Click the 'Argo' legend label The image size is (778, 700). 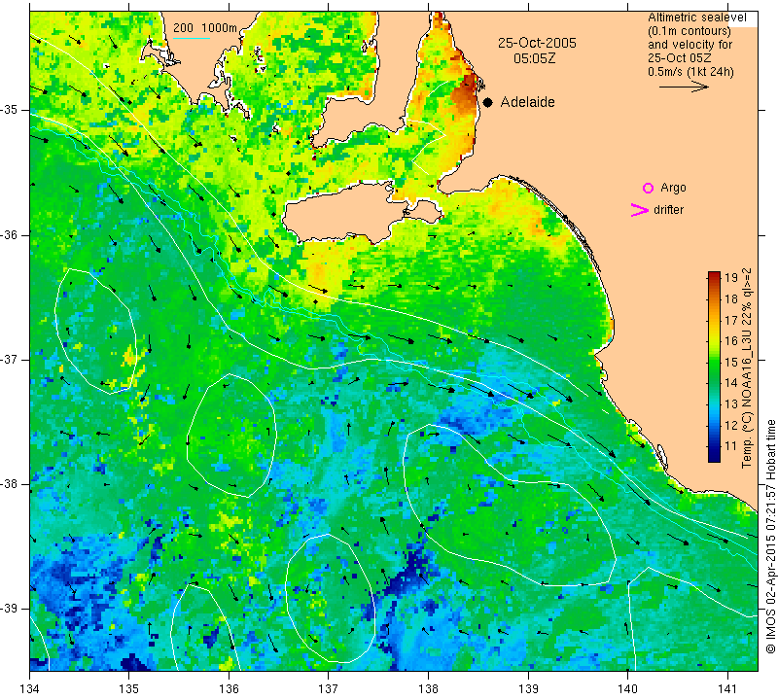673,188
